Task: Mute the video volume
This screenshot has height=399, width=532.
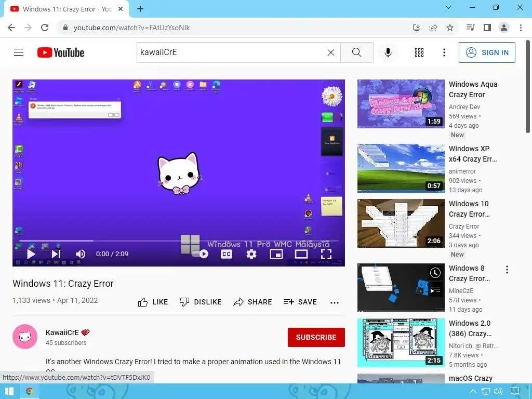Action: pyautogui.click(x=81, y=254)
